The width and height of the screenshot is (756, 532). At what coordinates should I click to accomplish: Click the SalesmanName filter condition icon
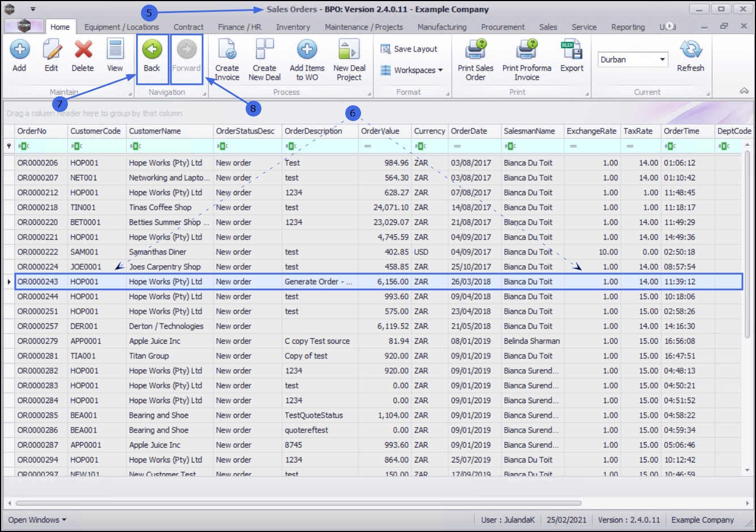coord(510,146)
